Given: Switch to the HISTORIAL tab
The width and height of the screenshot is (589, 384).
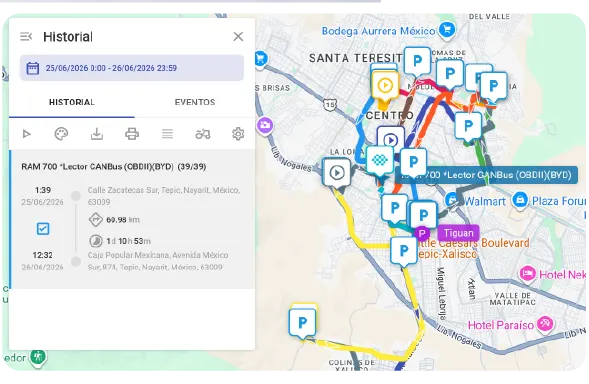Looking at the screenshot, I should 72,102.
